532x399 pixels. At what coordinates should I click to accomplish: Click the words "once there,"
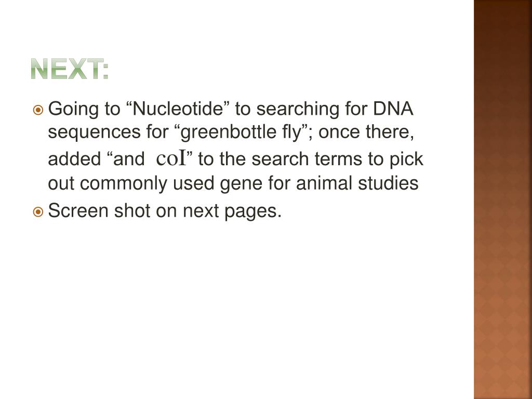pyautogui.click(x=366, y=132)
